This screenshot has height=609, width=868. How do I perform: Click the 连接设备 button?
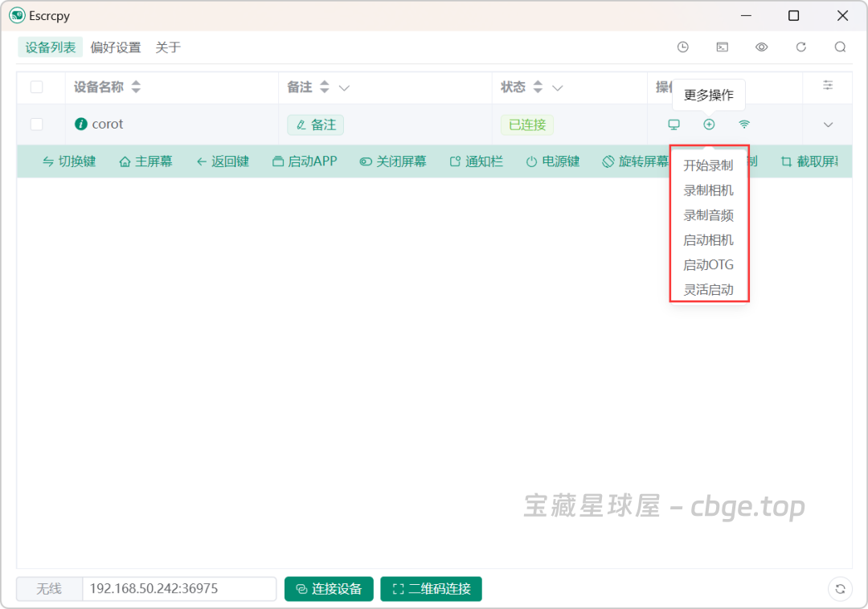click(x=329, y=589)
